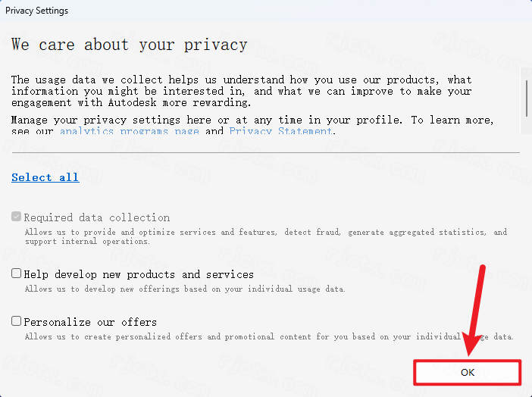Open the analytics programs page link
This screenshot has height=397, width=532.
[x=129, y=131]
